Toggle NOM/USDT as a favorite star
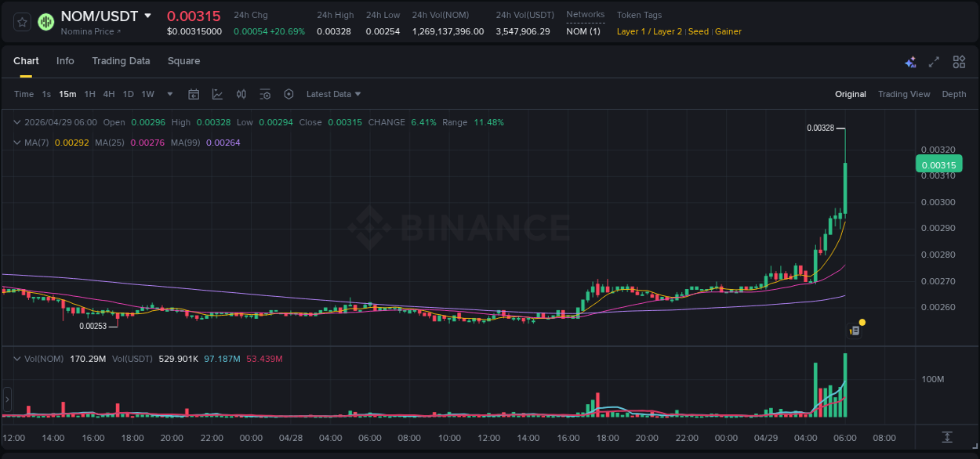The width and height of the screenshot is (980, 459). pos(21,22)
